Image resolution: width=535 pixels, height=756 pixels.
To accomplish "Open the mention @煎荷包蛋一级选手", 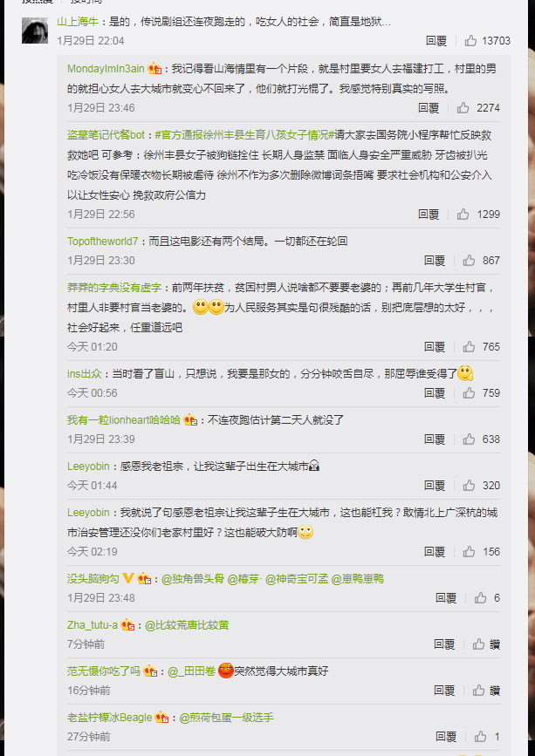I will point(226,718).
